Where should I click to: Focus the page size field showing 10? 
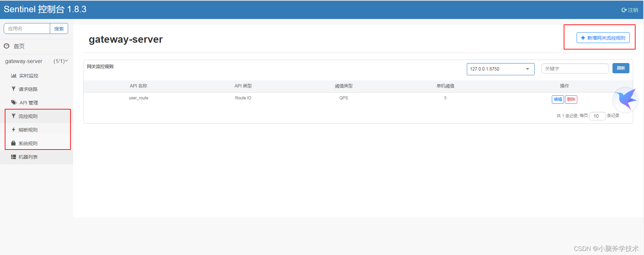point(597,116)
